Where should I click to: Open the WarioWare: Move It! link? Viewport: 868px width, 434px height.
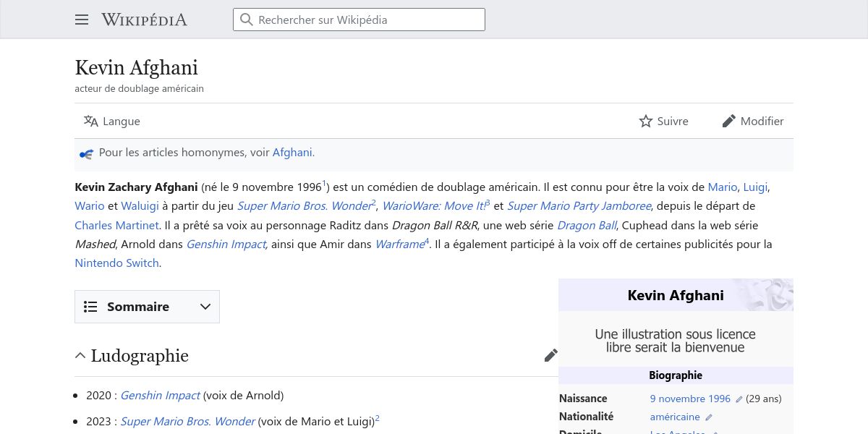[434, 206]
